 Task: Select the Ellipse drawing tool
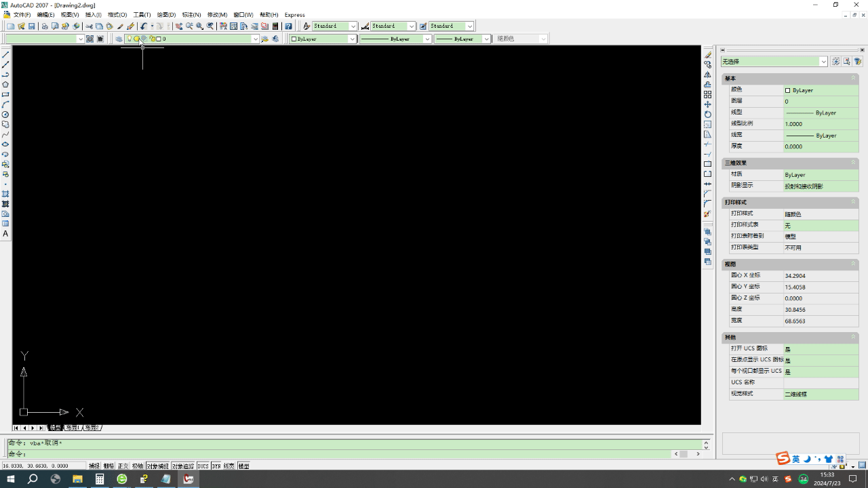point(5,144)
